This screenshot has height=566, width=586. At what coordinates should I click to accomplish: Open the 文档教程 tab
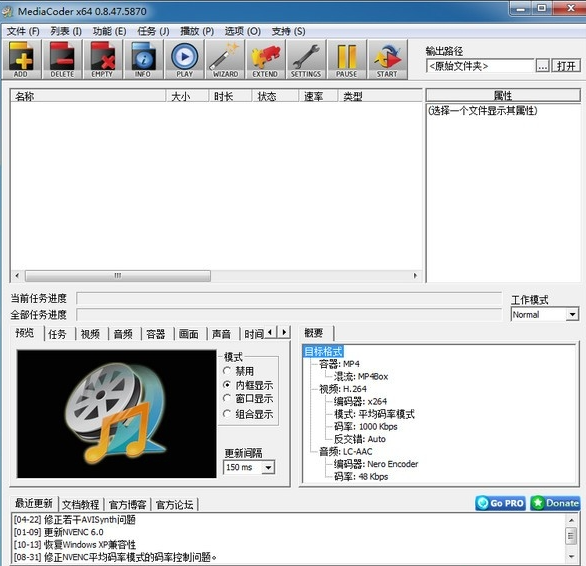[80, 505]
